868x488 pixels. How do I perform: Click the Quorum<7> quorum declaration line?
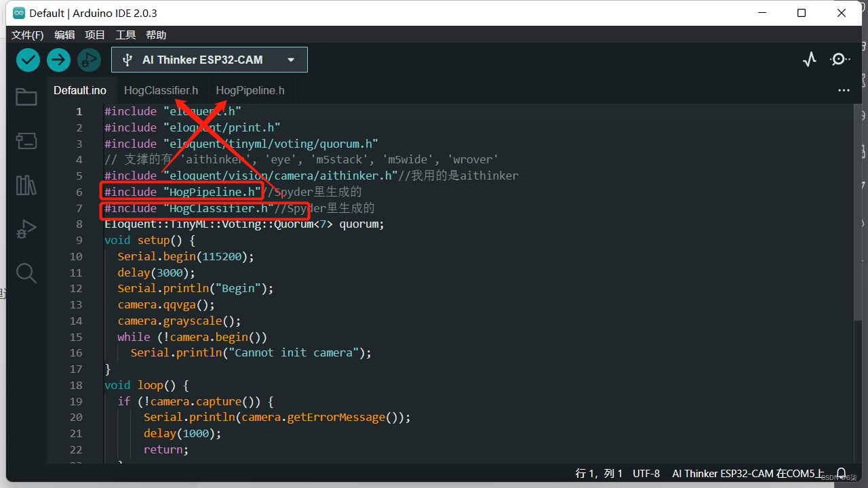pyautogui.click(x=244, y=224)
